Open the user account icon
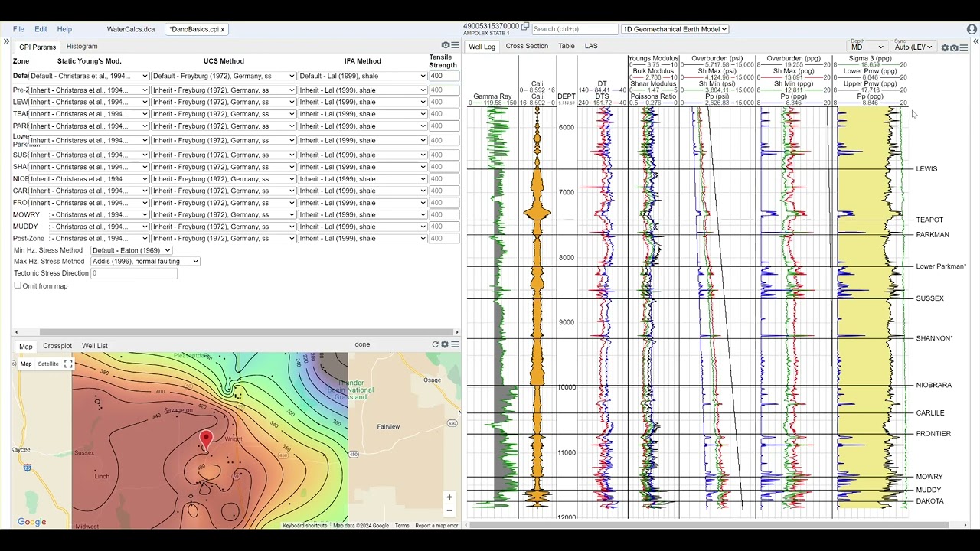This screenshot has width=980, height=551. 972,29
